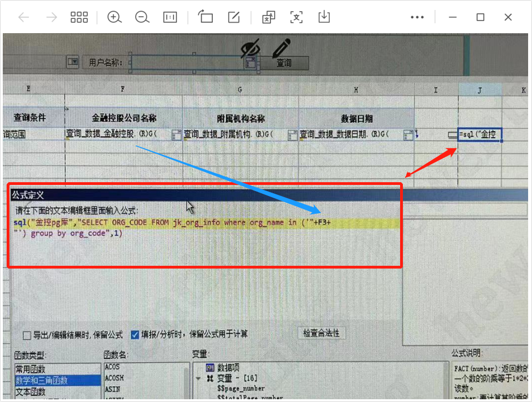
Task: Select the 查询条件 header cell
Action: [x=29, y=117]
